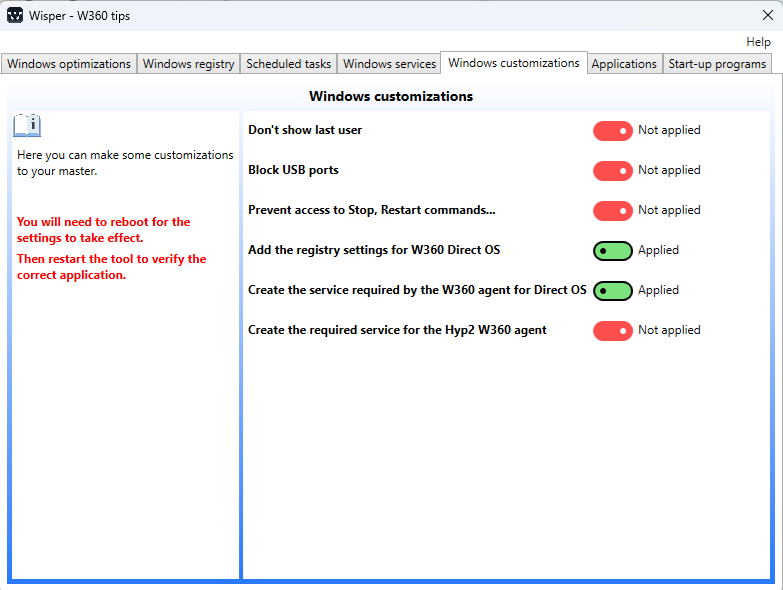
Task: Select the Windows customizations tab
Action: point(513,63)
